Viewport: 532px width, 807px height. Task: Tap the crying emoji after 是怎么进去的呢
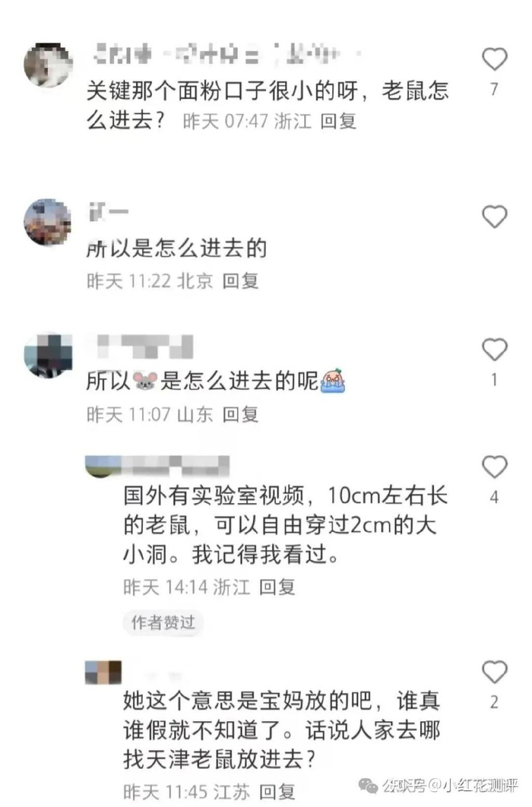coord(333,381)
